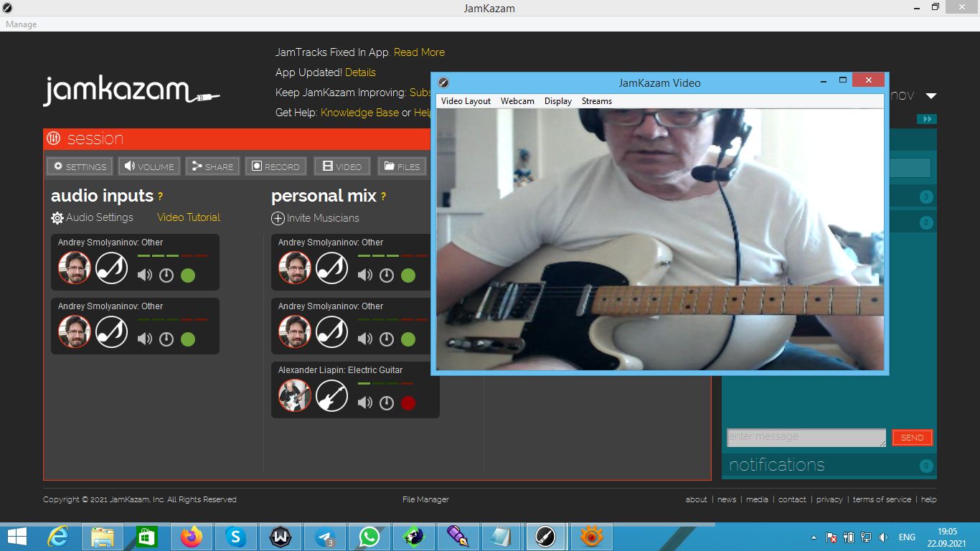This screenshot has height=551, width=980.
Task: Open the Streams menu
Action: (x=597, y=101)
